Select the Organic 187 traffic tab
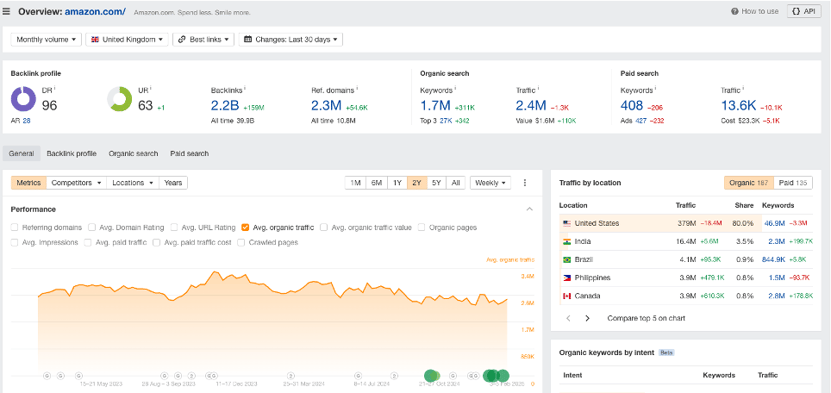 pyautogui.click(x=749, y=183)
